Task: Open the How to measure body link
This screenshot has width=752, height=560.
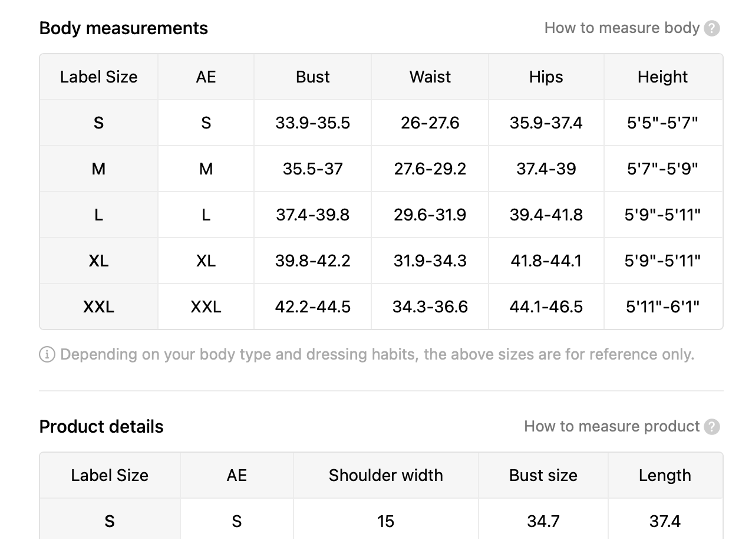Action: 622,28
